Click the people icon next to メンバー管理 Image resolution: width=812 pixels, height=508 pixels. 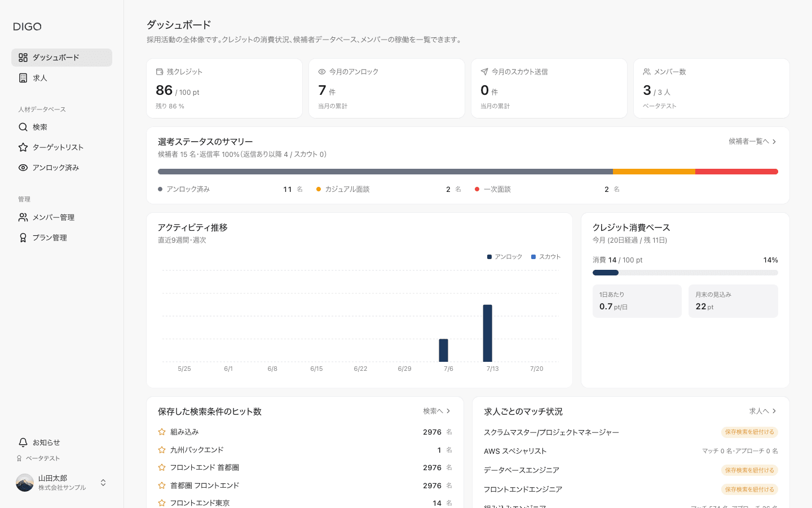click(x=23, y=217)
